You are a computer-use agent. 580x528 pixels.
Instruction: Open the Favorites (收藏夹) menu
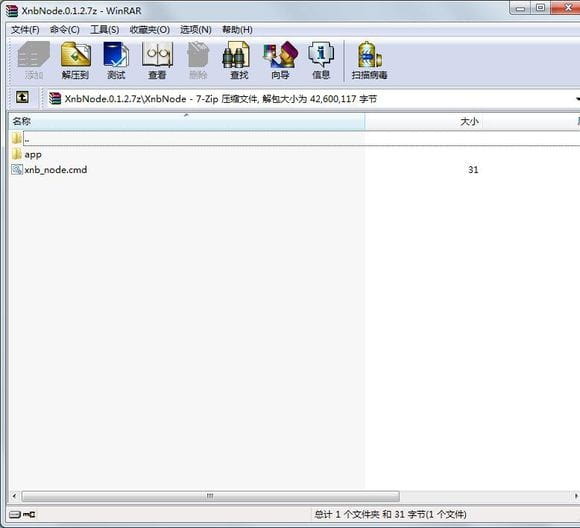point(149,30)
